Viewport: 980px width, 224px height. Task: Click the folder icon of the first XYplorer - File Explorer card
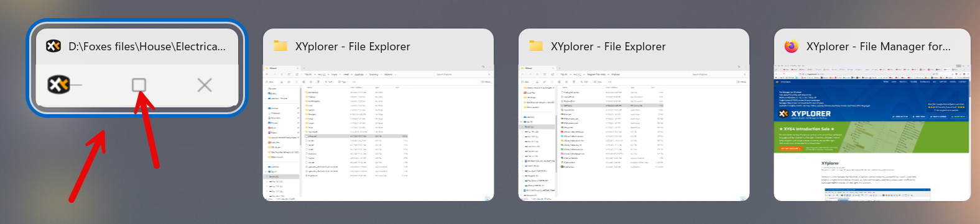point(280,46)
